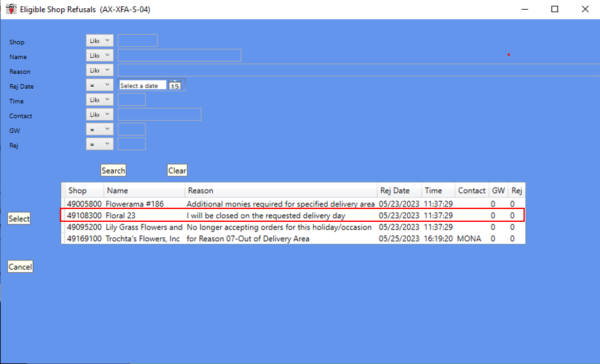This screenshot has width=600, height=364.
Task: Select the Trochta's Flowers, Inc name cell
Action: coord(143,239)
